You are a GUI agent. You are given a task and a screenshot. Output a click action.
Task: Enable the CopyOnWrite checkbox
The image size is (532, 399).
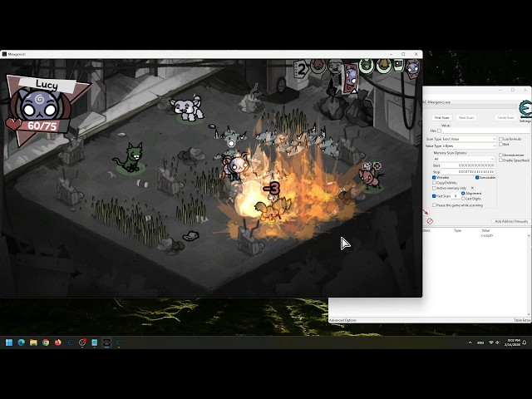coord(434,183)
